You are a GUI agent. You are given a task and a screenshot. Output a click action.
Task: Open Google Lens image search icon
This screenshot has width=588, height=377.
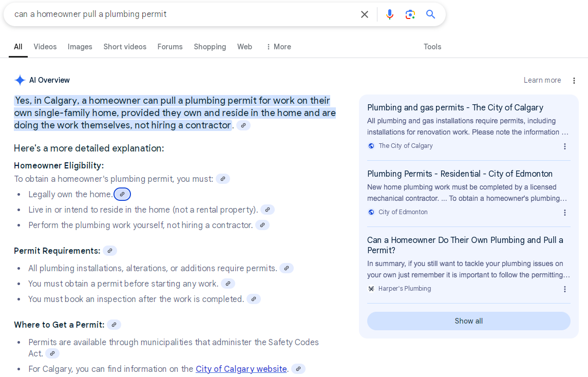(410, 14)
